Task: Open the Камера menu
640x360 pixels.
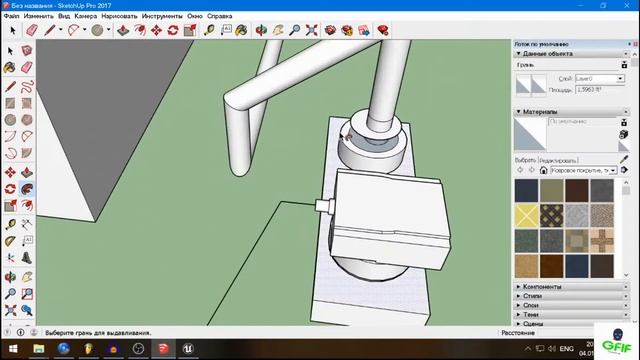Action: 86,16
